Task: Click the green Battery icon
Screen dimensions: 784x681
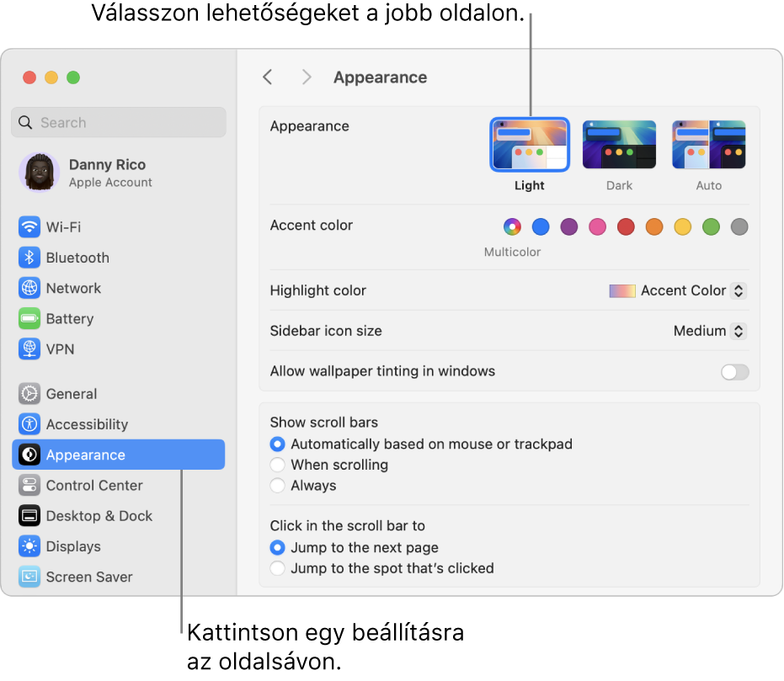Action: 29,319
